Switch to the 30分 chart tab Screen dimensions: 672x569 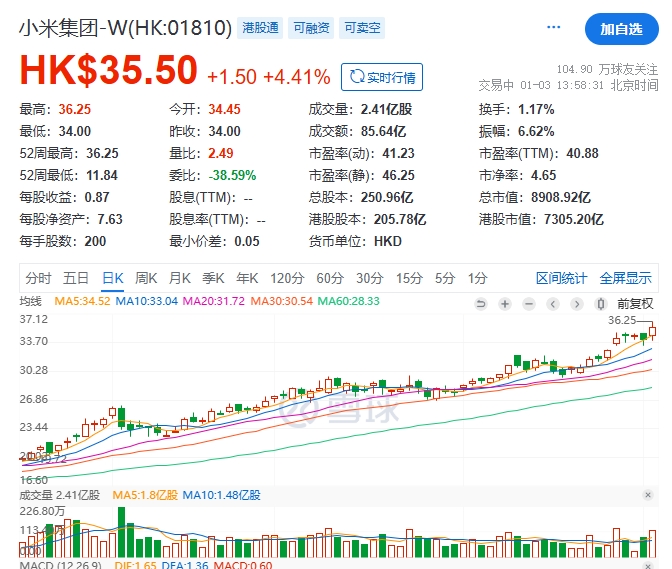369,279
